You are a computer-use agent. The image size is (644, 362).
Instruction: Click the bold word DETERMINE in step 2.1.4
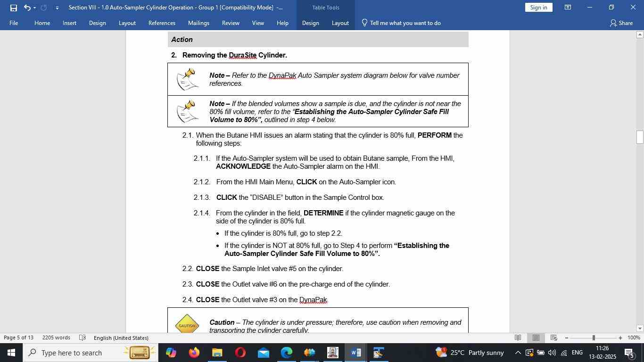323,213
